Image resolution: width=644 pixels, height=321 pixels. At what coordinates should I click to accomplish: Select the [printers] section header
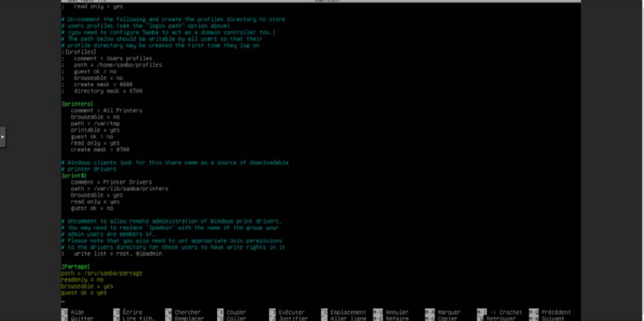click(x=77, y=104)
